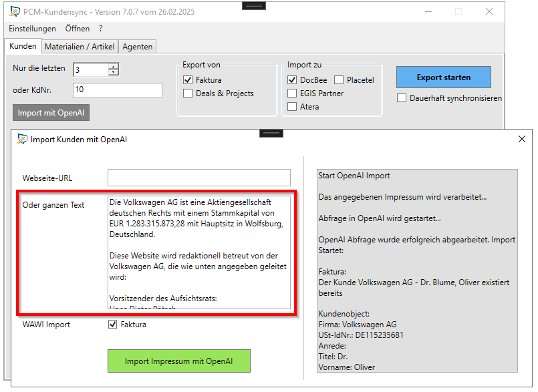Decrease the Nur die letzten value
This screenshot has height=392, width=538.
(x=114, y=72)
